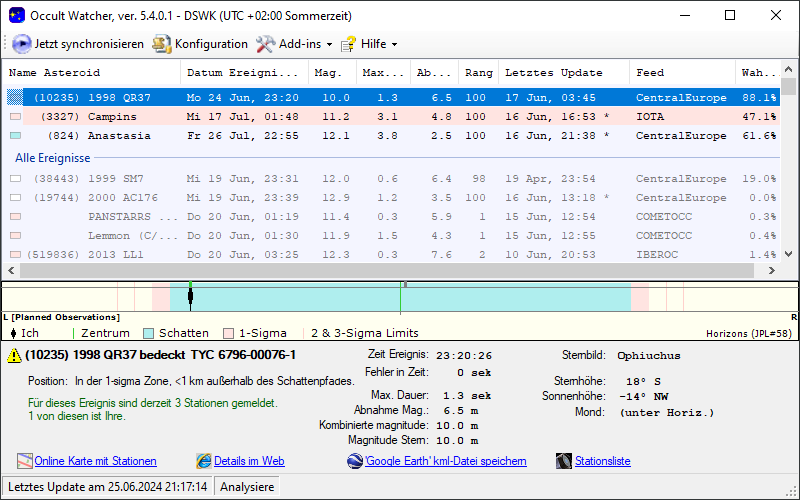Click the Google Earth globe icon

(x=355, y=461)
